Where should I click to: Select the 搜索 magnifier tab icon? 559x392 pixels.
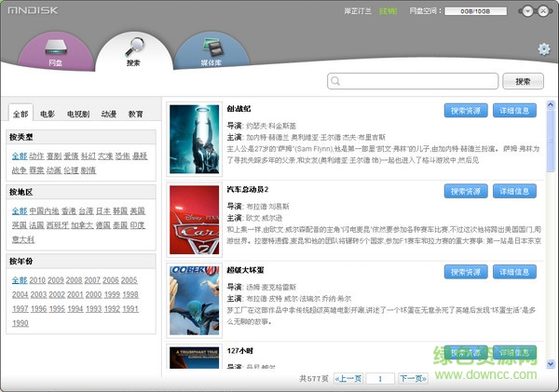pos(133,50)
